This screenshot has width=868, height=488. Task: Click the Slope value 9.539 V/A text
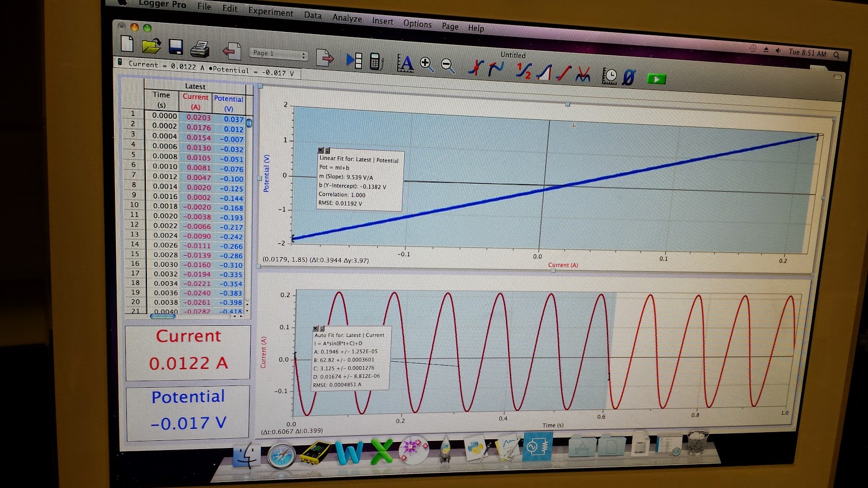coord(346,177)
